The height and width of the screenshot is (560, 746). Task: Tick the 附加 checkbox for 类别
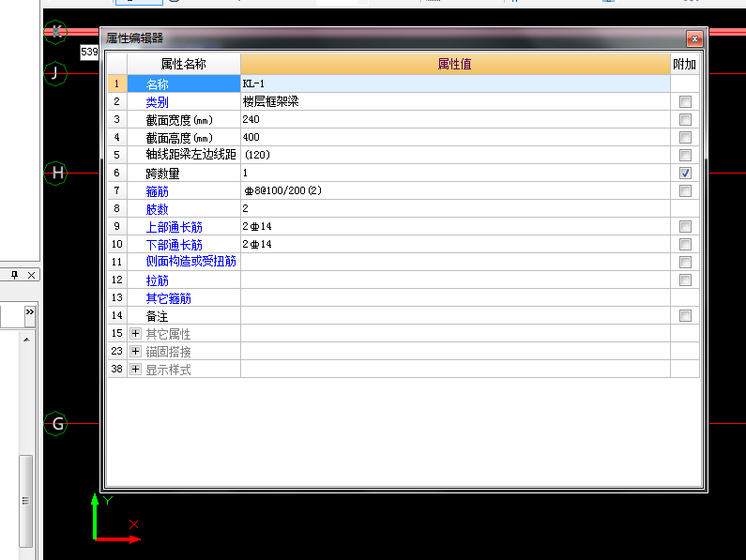(685, 102)
